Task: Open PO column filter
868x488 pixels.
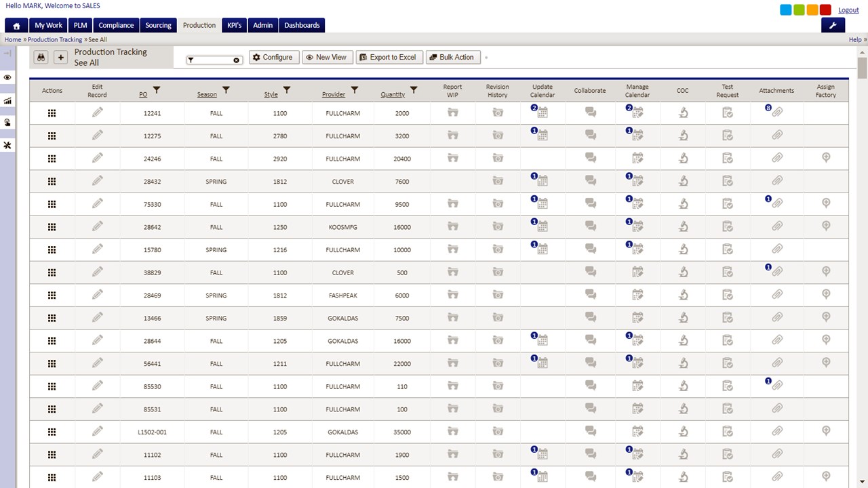Action: pos(157,90)
